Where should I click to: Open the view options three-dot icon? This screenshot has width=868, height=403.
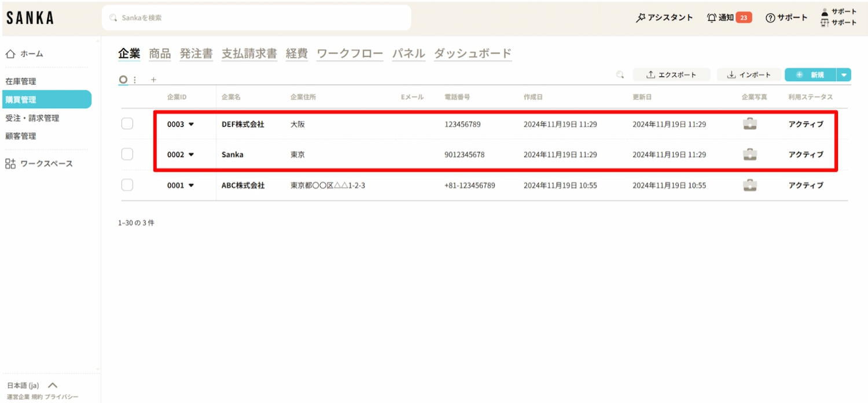(135, 80)
